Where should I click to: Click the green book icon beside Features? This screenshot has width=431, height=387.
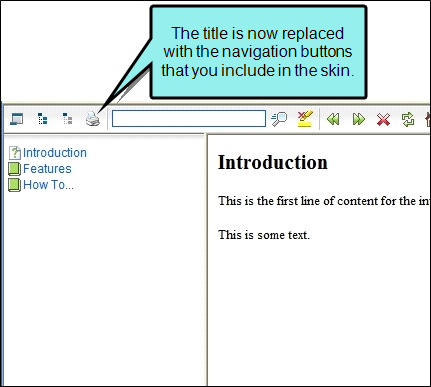click(14, 169)
